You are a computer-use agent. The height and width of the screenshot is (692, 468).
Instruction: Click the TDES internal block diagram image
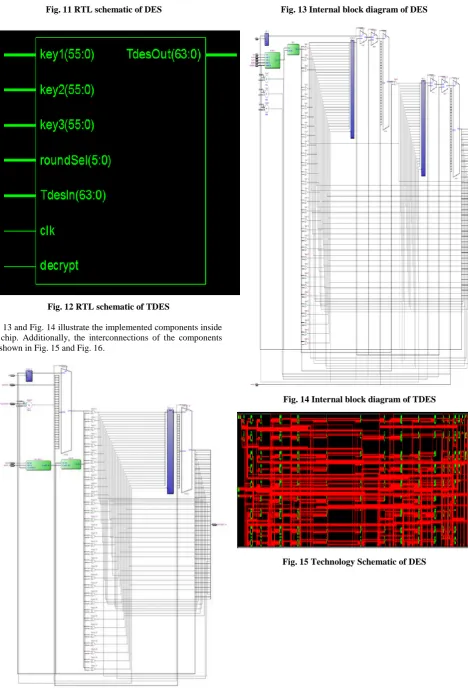pos(361,207)
